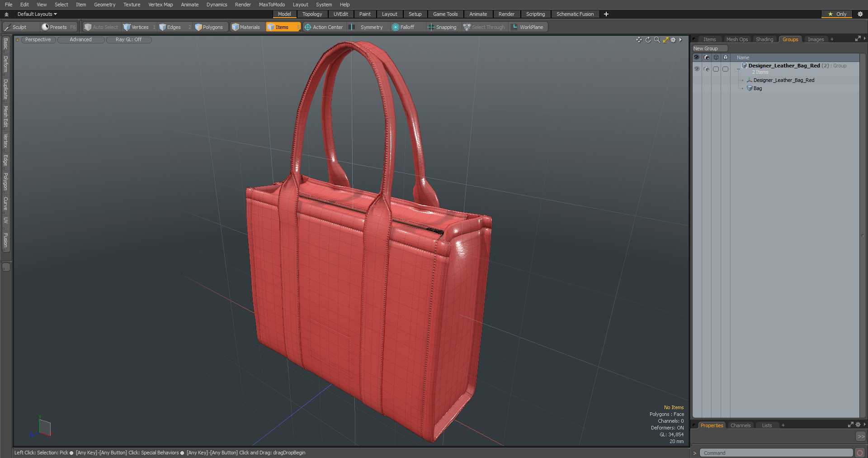Open the MaxToModo menu

(272, 5)
